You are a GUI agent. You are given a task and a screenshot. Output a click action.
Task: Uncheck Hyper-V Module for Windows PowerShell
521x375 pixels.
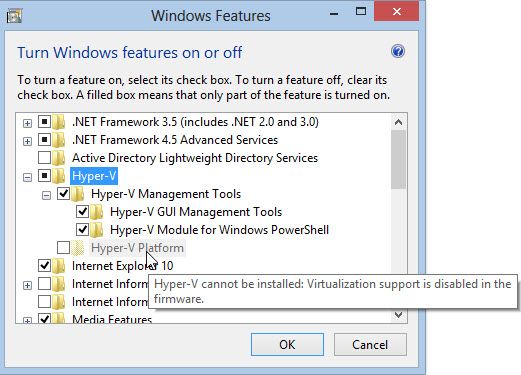82,229
